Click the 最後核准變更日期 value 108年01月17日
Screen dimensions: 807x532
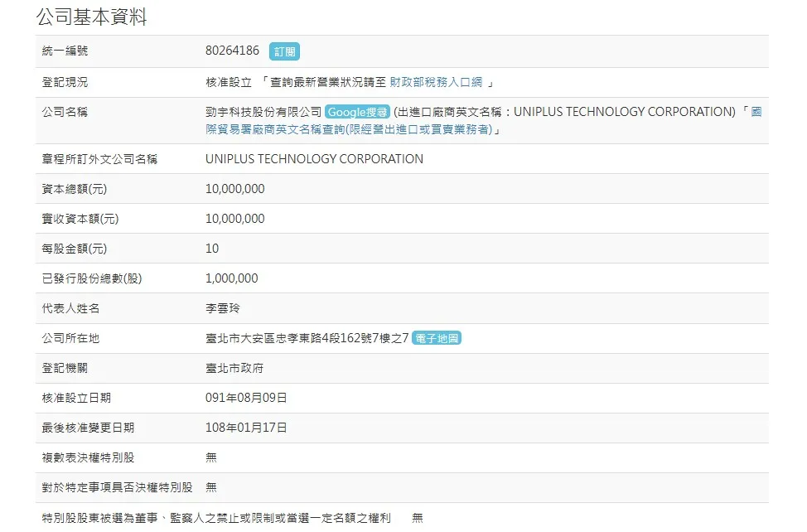[246, 428]
